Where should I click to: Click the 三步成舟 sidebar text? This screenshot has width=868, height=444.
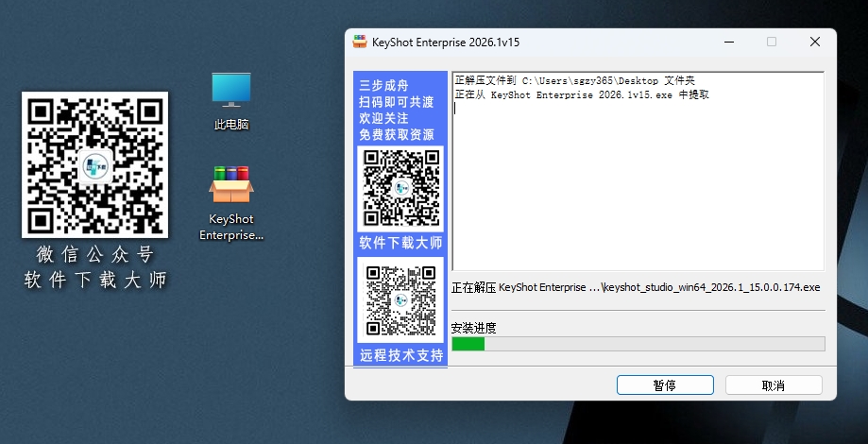pyautogui.click(x=383, y=86)
